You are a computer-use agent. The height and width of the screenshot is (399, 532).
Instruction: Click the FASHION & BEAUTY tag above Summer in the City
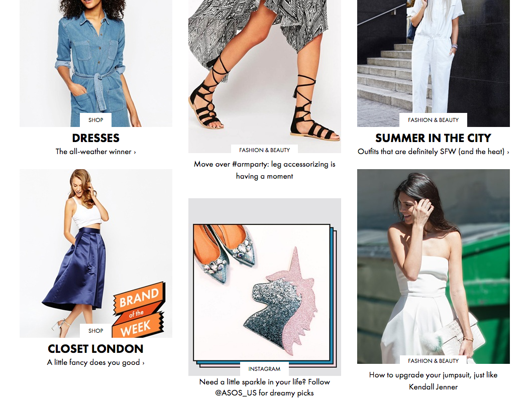[433, 120]
